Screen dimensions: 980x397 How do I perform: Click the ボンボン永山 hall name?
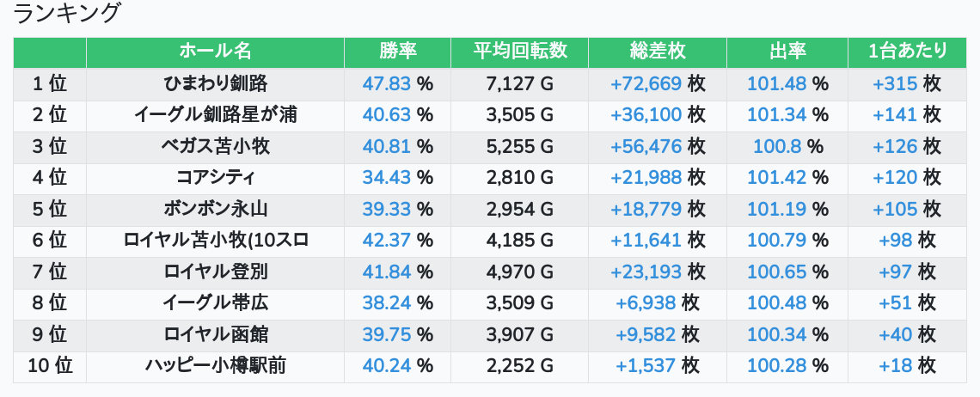(215, 209)
